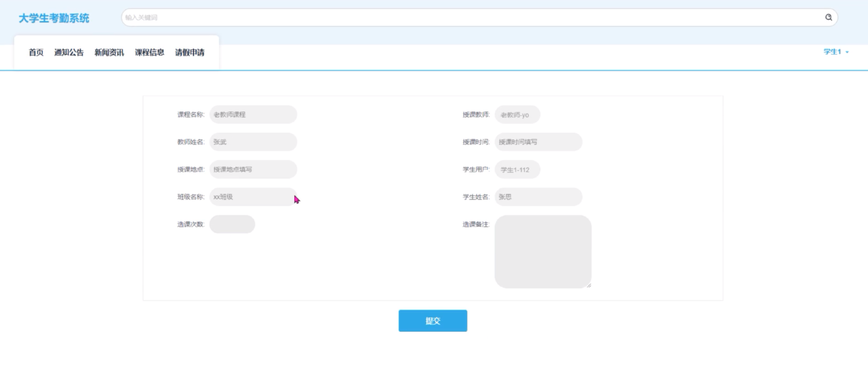Open the 授课教师 select box
Viewport: 868px width, 372px height.
pos(517,115)
